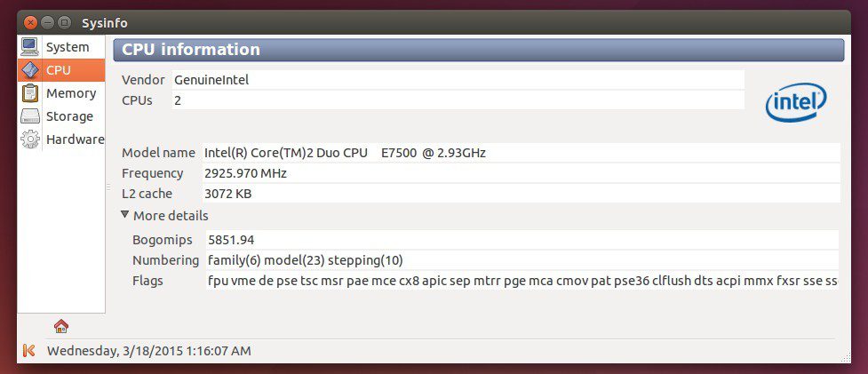The height and width of the screenshot is (374, 868).
Task: Click the orange K icon in status bar
Action: (28, 351)
